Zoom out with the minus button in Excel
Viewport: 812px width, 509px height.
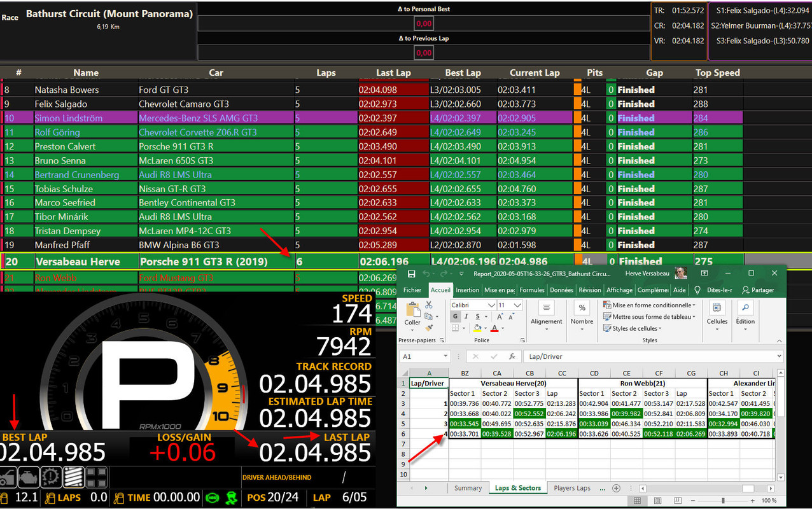tap(693, 501)
